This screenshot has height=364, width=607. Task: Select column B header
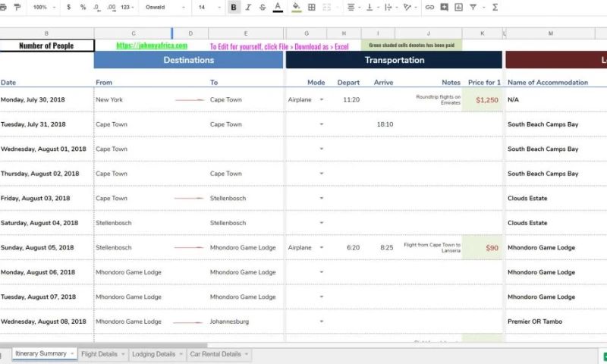tap(46, 33)
